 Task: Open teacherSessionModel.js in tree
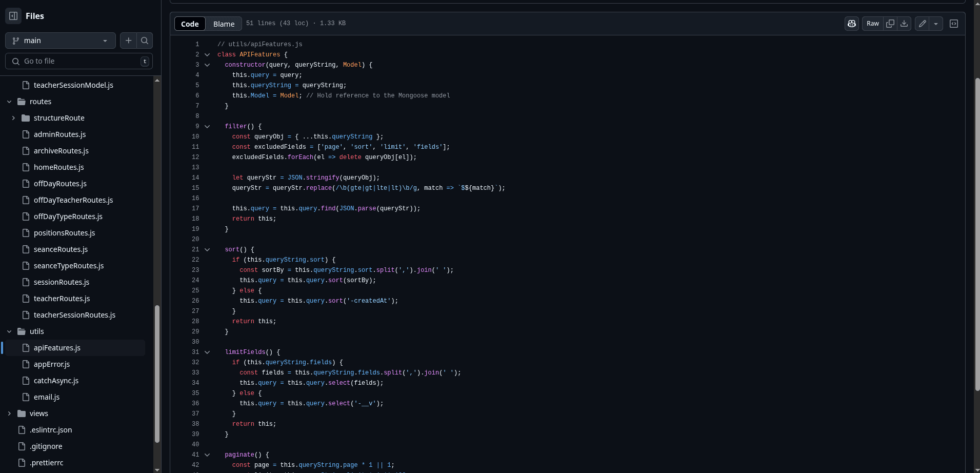pos(73,85)
